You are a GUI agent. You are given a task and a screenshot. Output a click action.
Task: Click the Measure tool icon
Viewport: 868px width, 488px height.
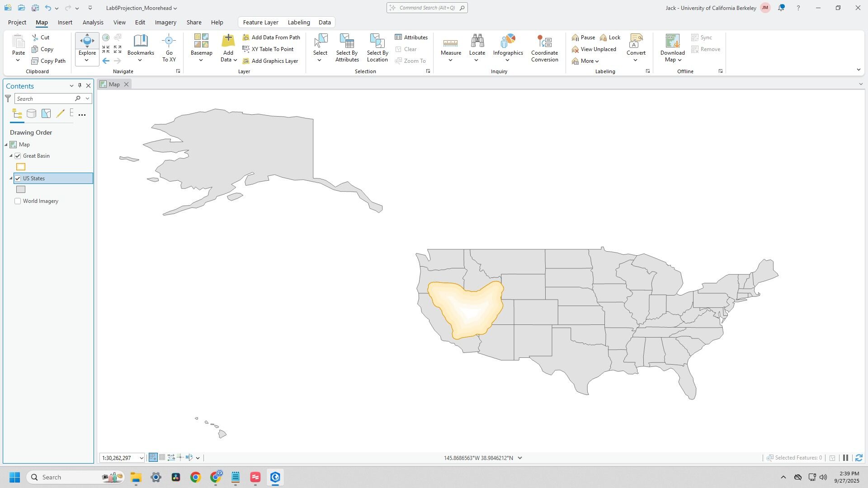pyautogui.click(x=450, y=42)
